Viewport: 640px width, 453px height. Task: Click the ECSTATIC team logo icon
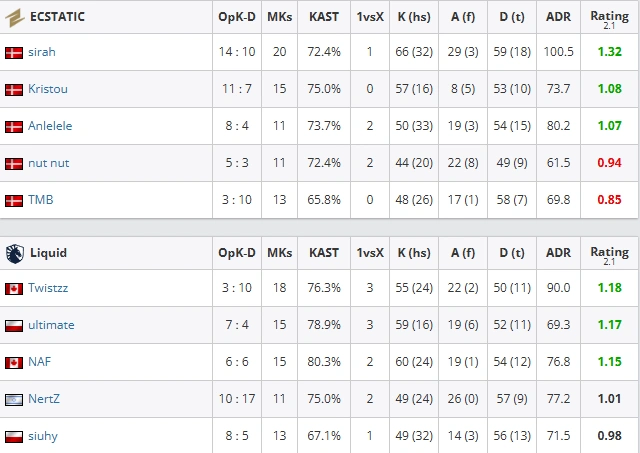tap(15, 18)
